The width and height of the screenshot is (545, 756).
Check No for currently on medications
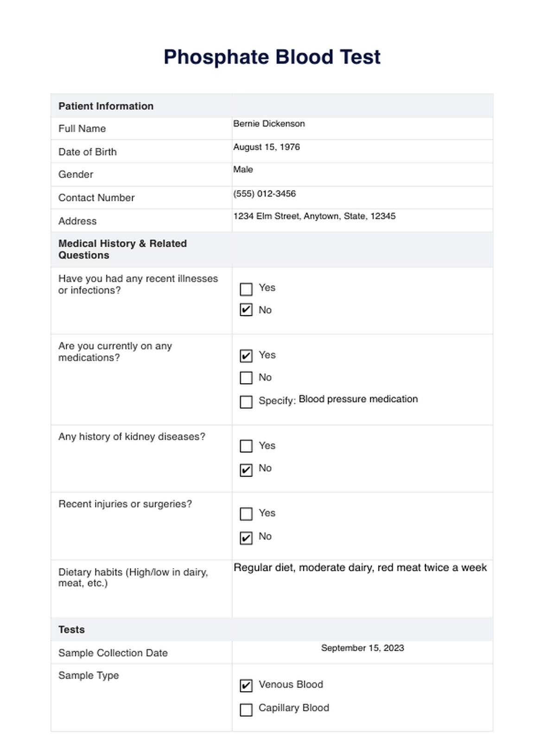click(x=246, y=378)
